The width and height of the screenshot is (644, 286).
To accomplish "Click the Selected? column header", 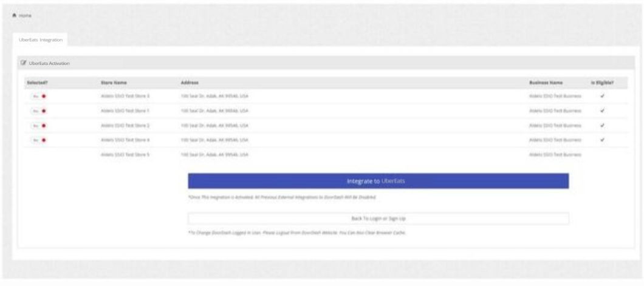I will [x=38, y=83].
